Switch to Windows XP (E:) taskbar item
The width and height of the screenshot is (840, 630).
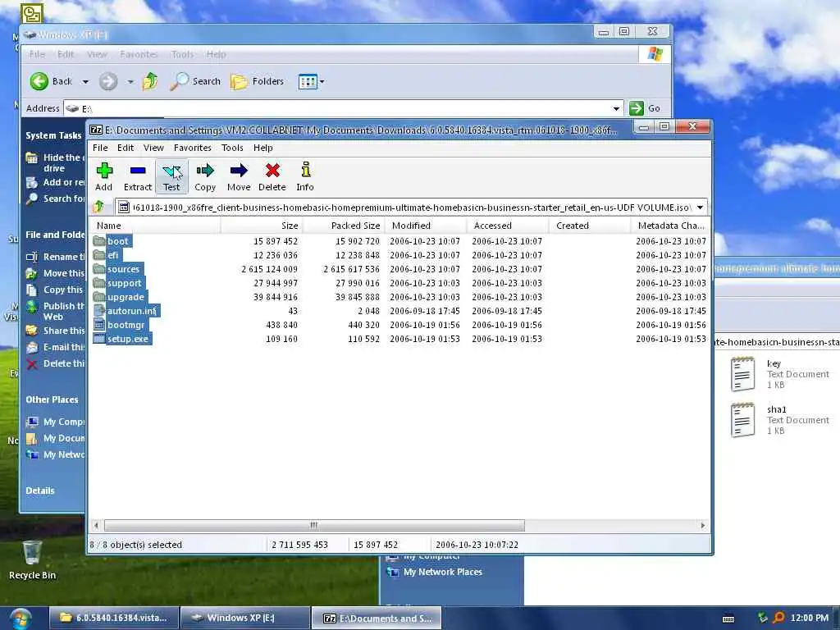click(x=245, y=618)
